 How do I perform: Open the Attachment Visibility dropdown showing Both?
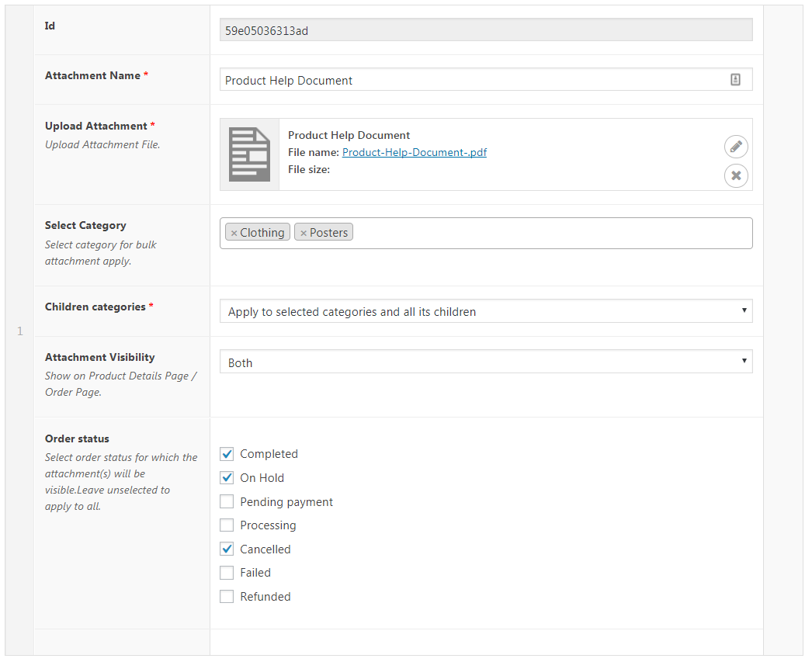pyautogui.click(x=486, y=362)
